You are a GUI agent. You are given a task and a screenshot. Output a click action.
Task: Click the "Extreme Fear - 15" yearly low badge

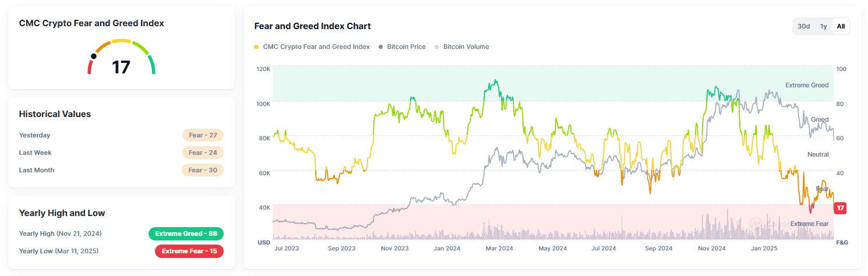tap(189, 251)
